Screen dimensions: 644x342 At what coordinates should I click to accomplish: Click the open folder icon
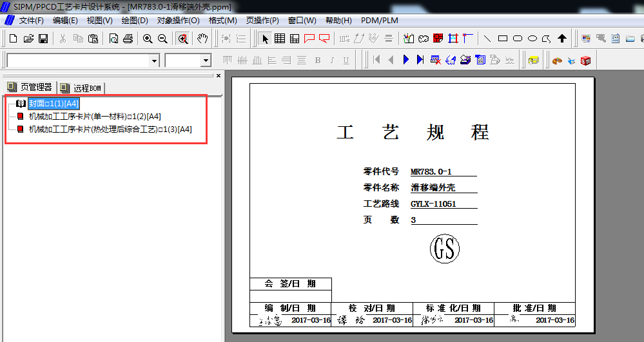28,39
